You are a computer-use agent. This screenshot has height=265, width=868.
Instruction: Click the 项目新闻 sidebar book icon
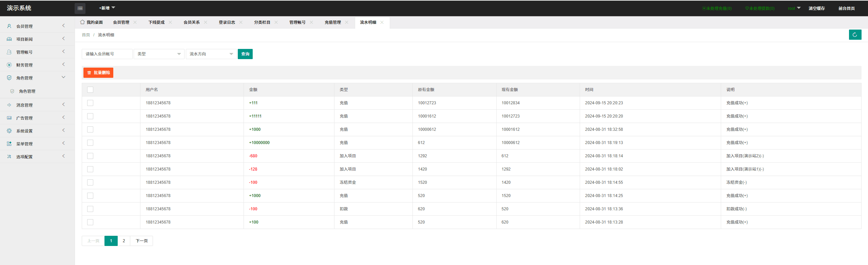pyautogui.click(x=9, y=39)
